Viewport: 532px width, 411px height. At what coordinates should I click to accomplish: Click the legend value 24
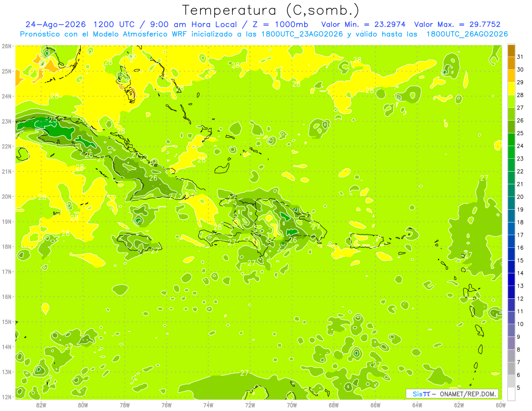(x=520, y=146)
